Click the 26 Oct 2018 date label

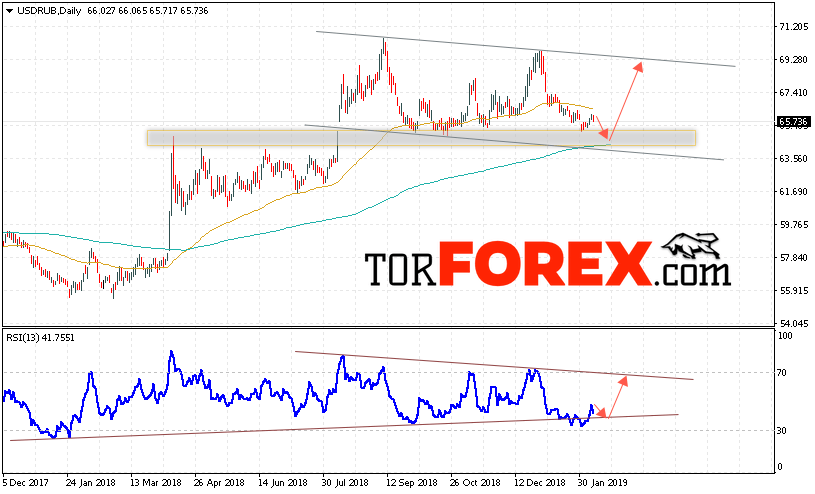tap(475, 483)
